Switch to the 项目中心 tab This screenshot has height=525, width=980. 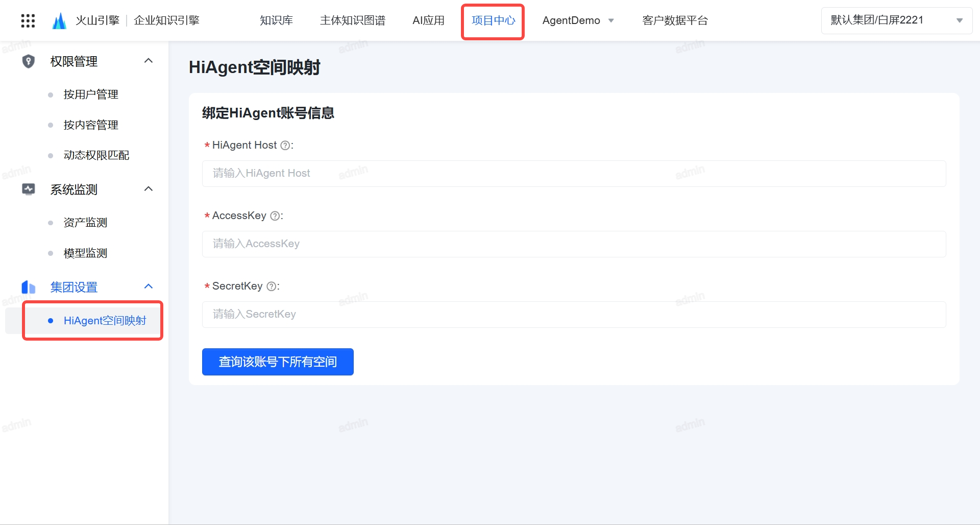pyautogui.click(x=493, y=20)
